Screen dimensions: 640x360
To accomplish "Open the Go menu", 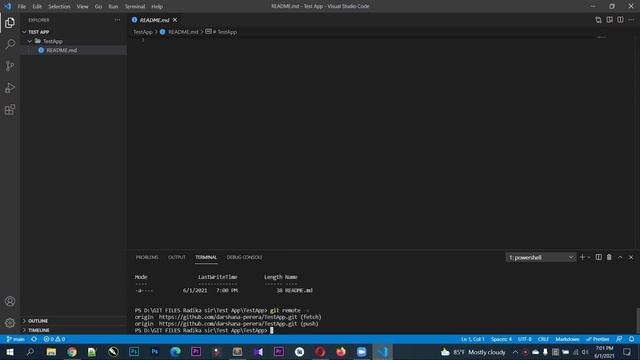I will (x=98, y=7).
